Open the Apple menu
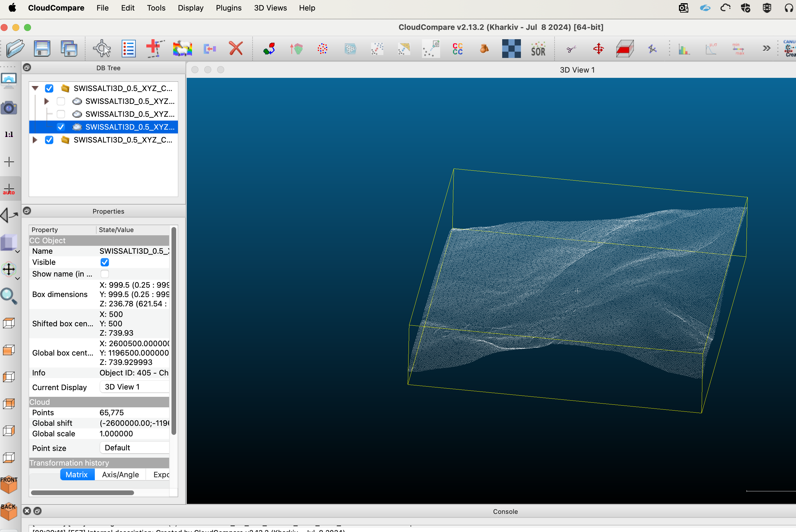The width and height of the screenshot is (796, 532). tap(12, 8)
